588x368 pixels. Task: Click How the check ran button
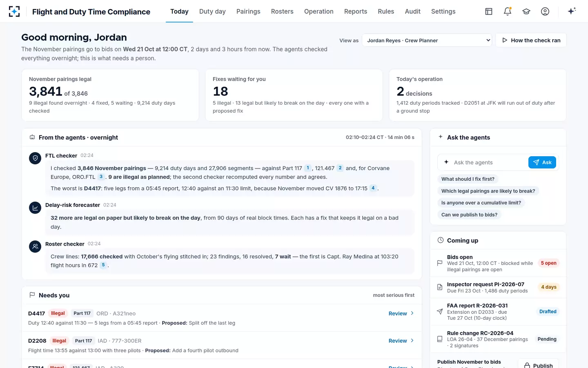point(531,40)
